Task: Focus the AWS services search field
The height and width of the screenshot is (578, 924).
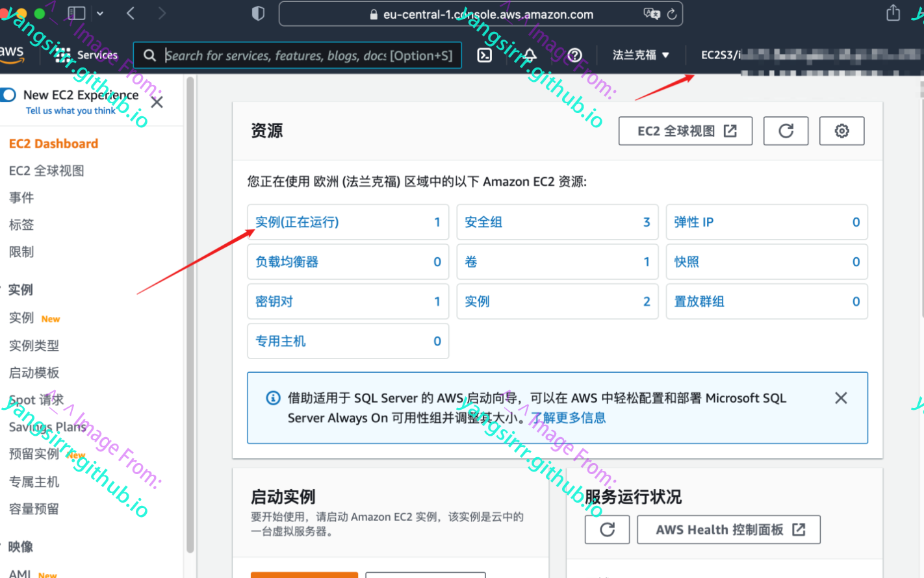Action: tap(298, 55)
